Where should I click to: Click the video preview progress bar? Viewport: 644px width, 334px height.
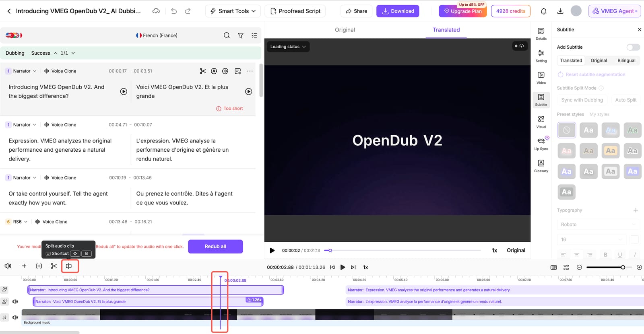tap(402, 250)
